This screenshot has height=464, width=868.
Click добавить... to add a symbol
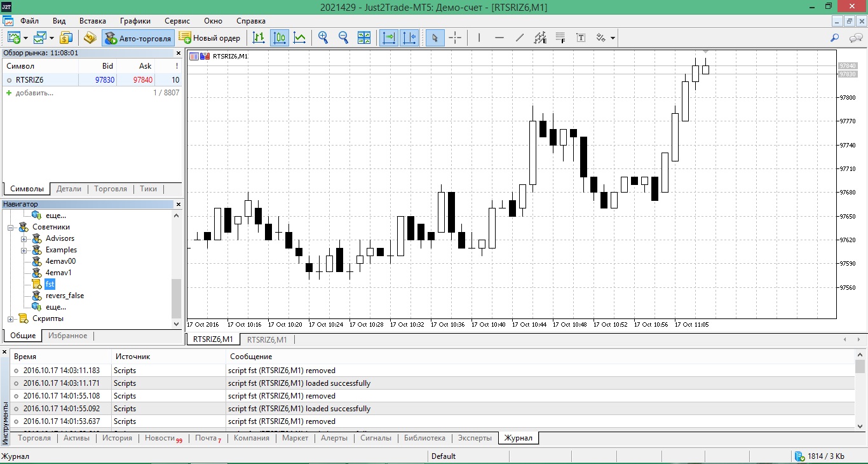pos(34,93)
